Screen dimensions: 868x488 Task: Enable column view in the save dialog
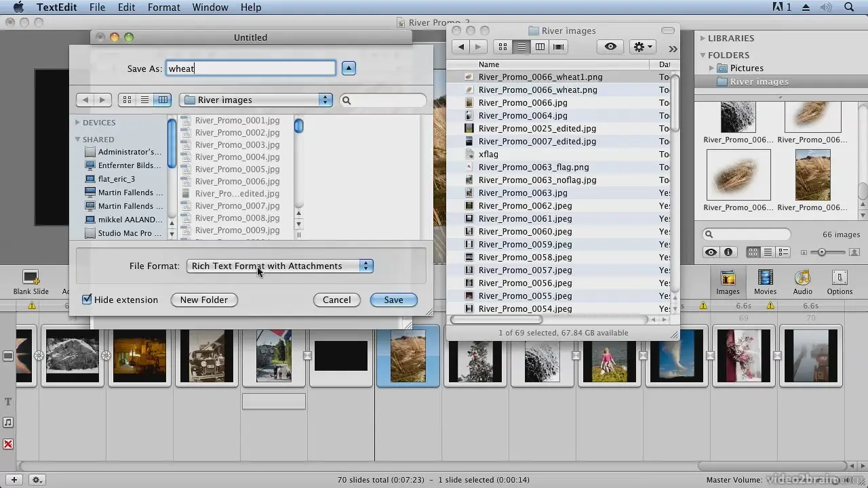pyautogui.click(x=163, y=100)
